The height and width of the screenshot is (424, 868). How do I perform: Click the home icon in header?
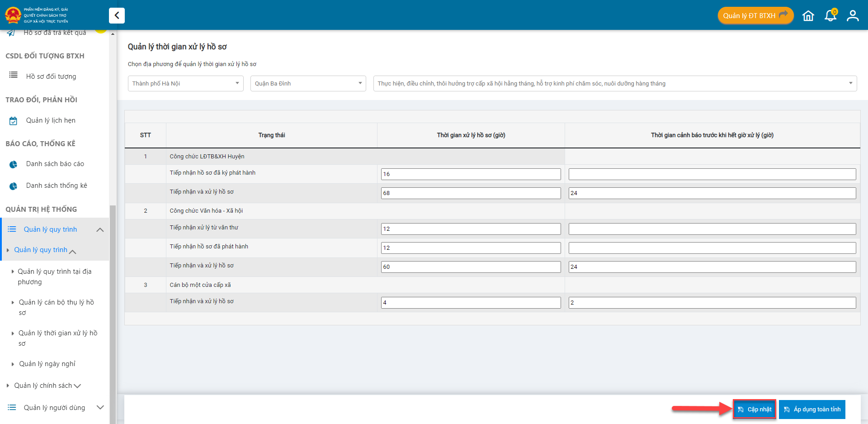point(808,16)
